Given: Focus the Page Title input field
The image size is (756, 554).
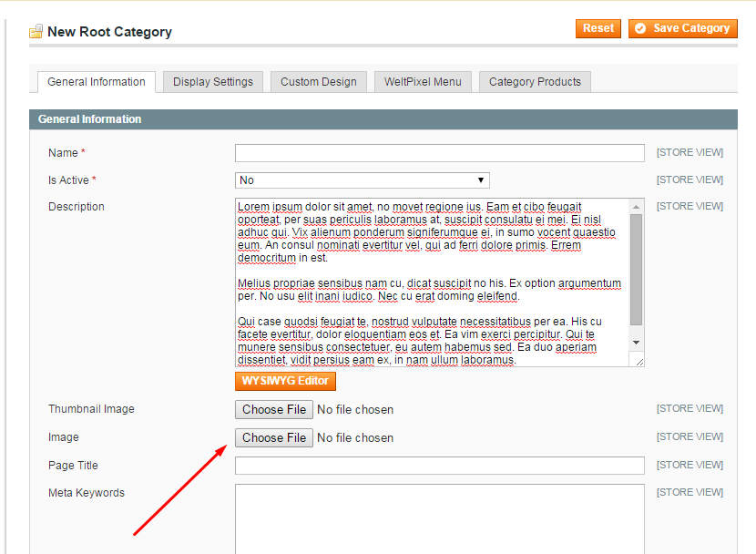Looking at the screenshot, I should [439, 466].
